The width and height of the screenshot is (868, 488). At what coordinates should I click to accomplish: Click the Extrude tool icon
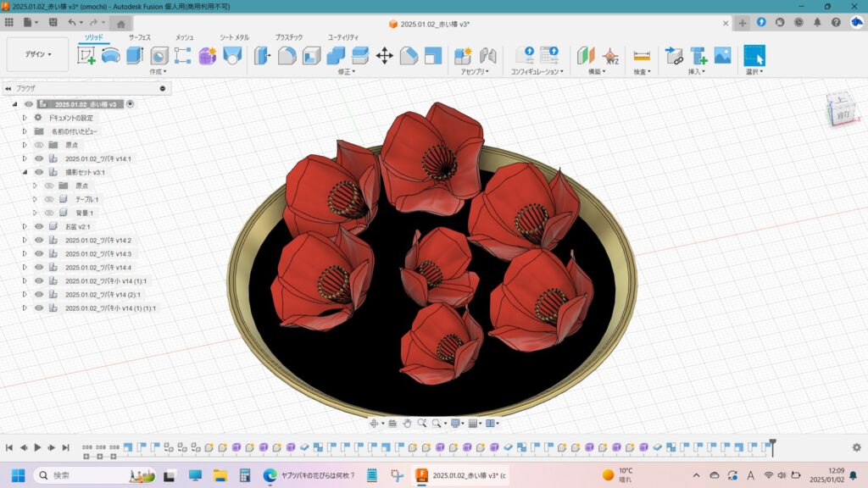tap(135, 56)
